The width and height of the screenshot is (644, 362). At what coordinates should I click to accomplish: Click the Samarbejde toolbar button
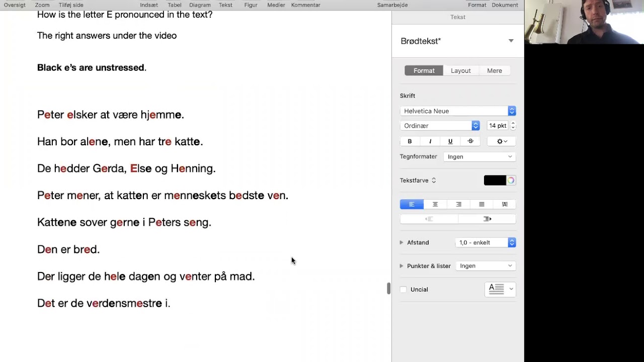(x=392, y=5)
